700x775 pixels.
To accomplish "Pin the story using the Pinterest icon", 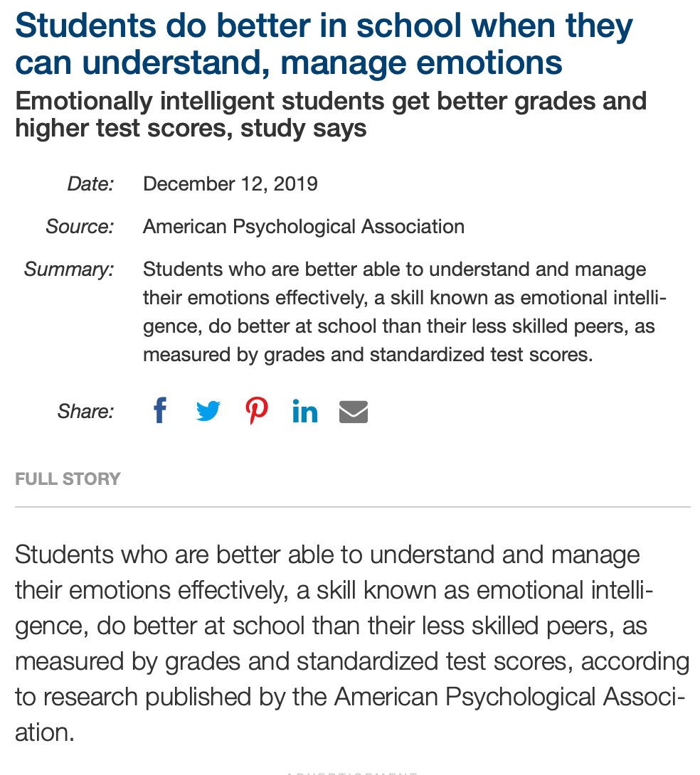I will [x=257, y=411].
